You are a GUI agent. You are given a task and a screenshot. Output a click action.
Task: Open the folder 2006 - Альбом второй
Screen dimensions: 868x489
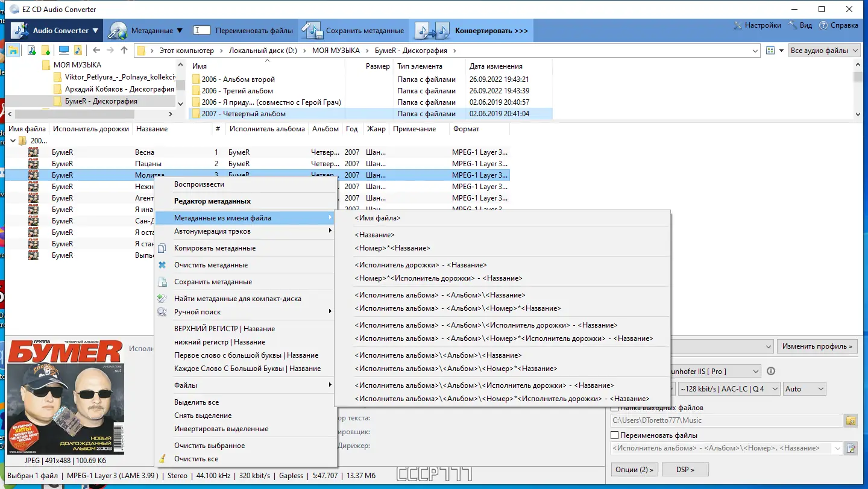238,79
